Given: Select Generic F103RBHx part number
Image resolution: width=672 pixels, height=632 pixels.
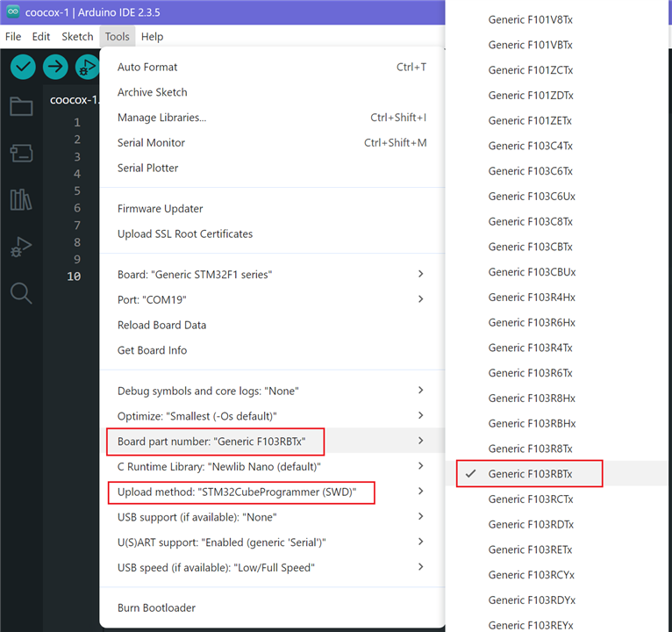Looking at the screenshot, I should click(556, 424).
